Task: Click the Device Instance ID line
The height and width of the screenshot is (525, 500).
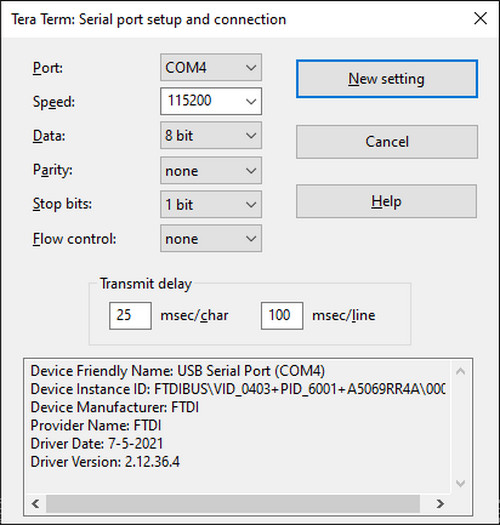Action: pos(238,389)
